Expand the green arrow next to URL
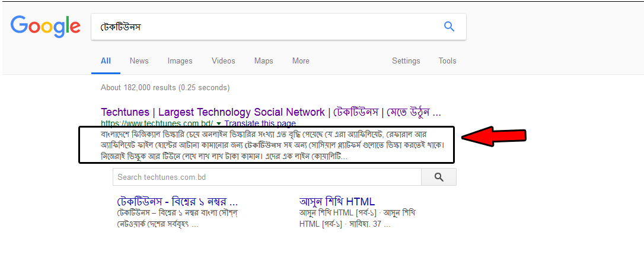The height and width of the screenshot is (273, 644). (x=219, y=123)
